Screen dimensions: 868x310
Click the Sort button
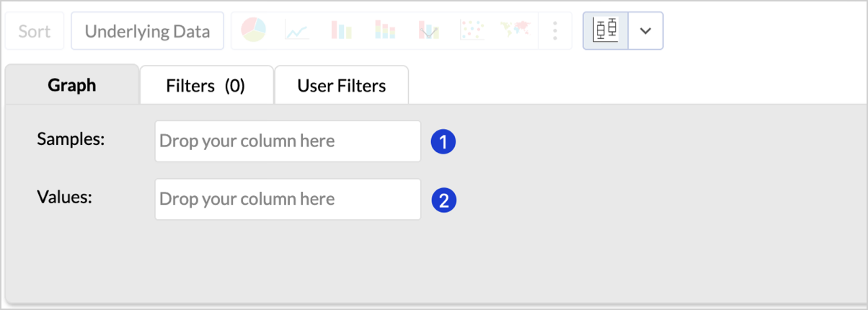pyautogui.click(x=35, y=31)
